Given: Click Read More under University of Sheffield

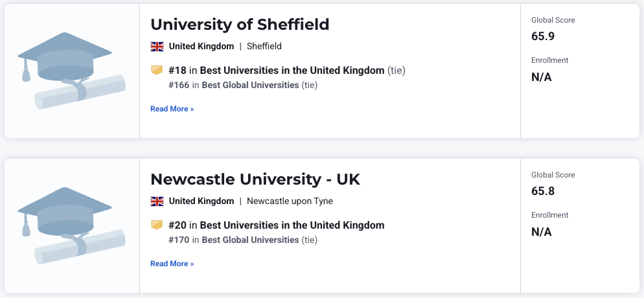Looking at the screenshot, I should (x=172, y=109).
